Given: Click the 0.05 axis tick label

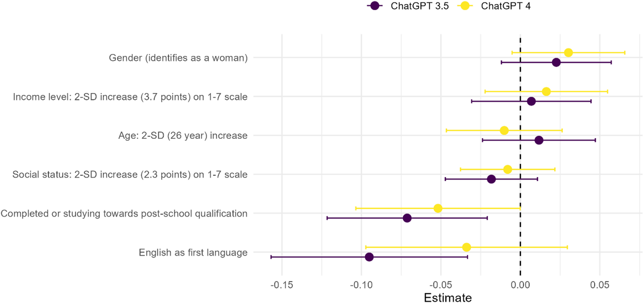Looking at the screenshot, I should [x=599, y=285].
